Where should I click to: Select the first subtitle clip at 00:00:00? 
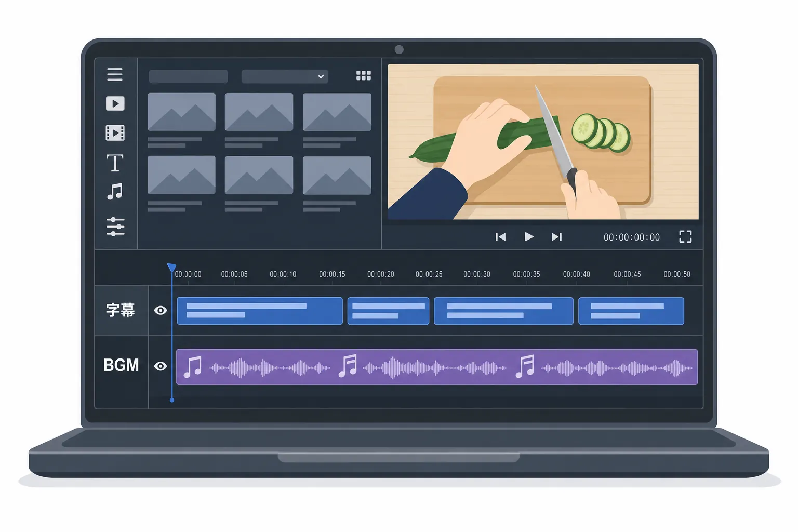(x=260, y=311)
